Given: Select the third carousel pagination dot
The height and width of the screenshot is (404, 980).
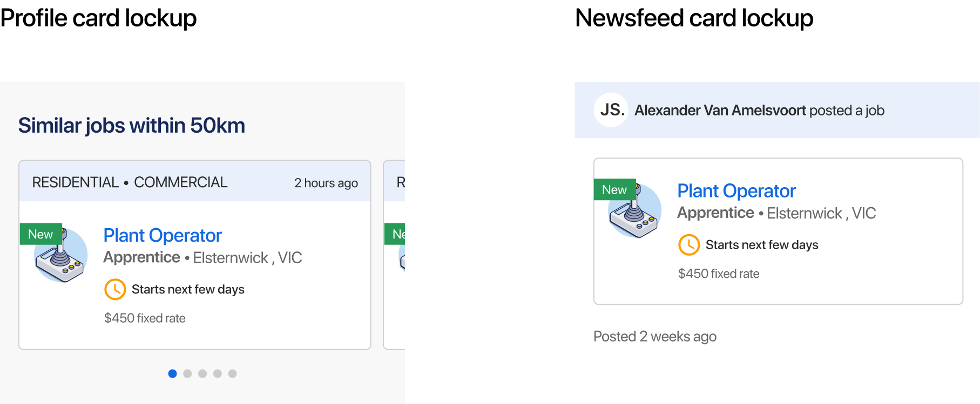Looking at the screenshot, I should (202, 373).
